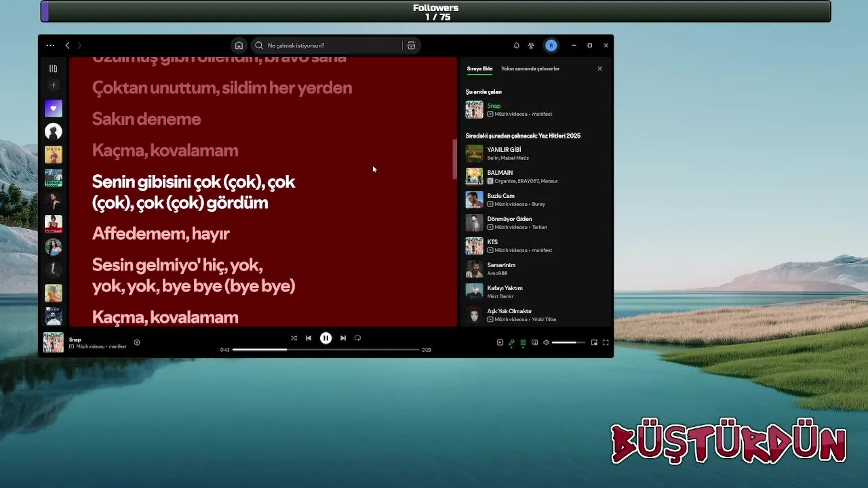Image resolution: width=868 pixels, height=488 pixels.
Task: Open the Buray artist link
Action: [x=538, y=204]
